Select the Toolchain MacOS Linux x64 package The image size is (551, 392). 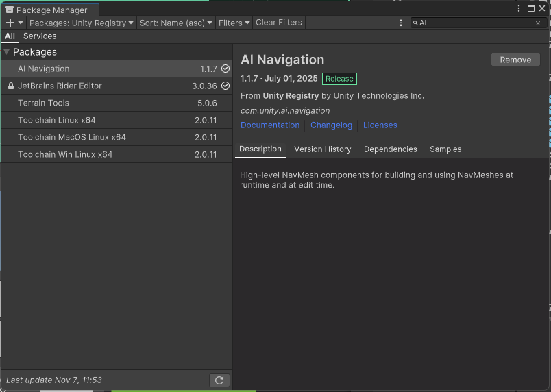pyautogui.click(x=117, y=137)
